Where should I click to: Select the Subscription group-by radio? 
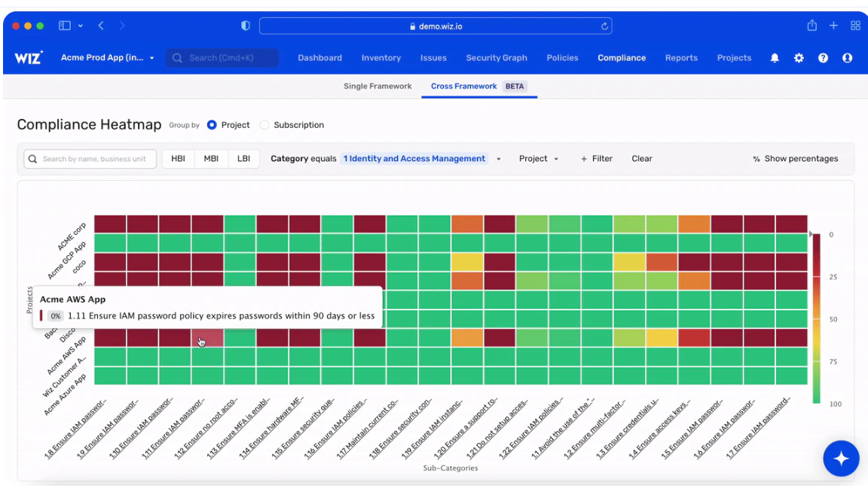point(264,125)
